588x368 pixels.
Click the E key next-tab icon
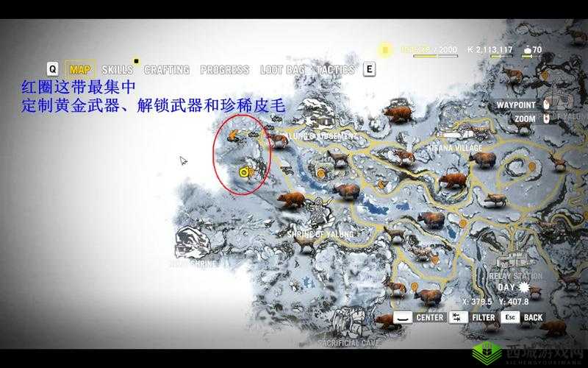click(x=370, y=69)
